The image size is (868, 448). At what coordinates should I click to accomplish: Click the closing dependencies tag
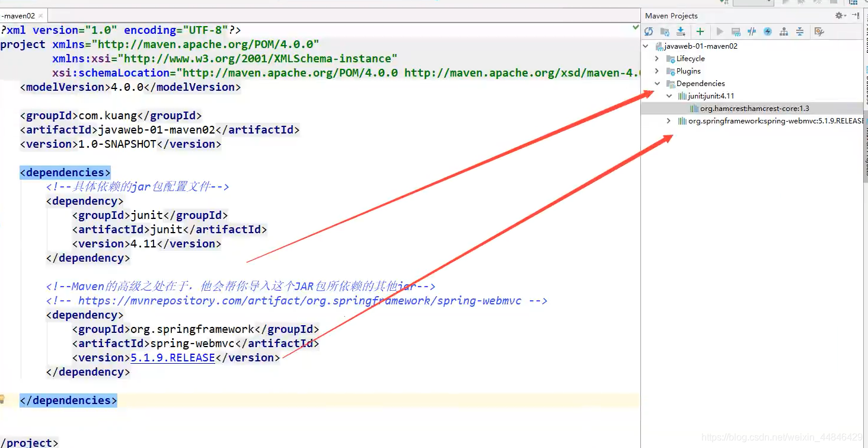point(68,401)
